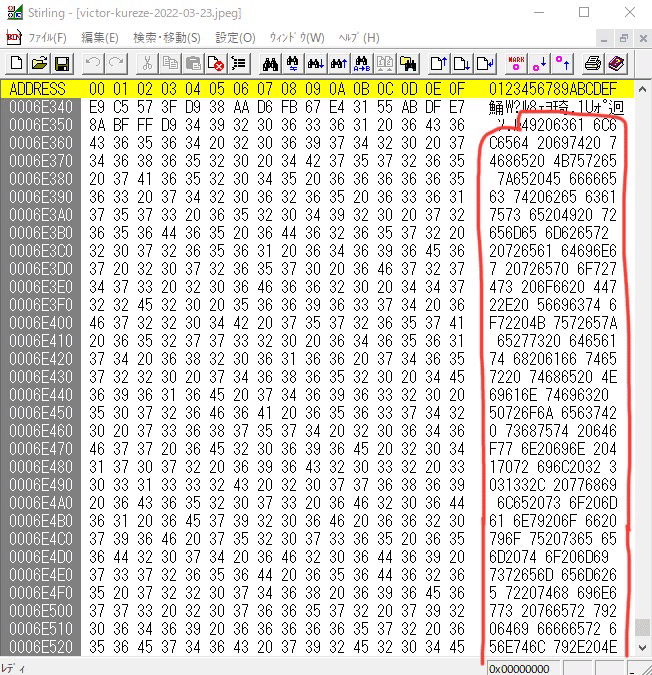Click the Print icon
Screen dimensions: 652x675
click(x=593, y=64)
